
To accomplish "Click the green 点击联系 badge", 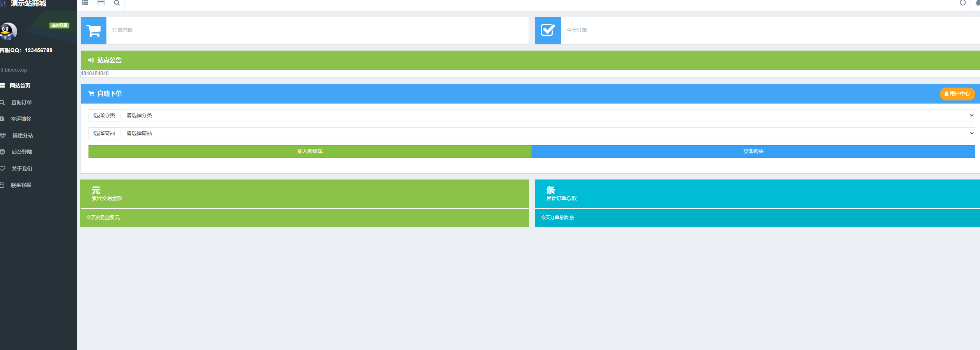I will [x=59, y=25].
